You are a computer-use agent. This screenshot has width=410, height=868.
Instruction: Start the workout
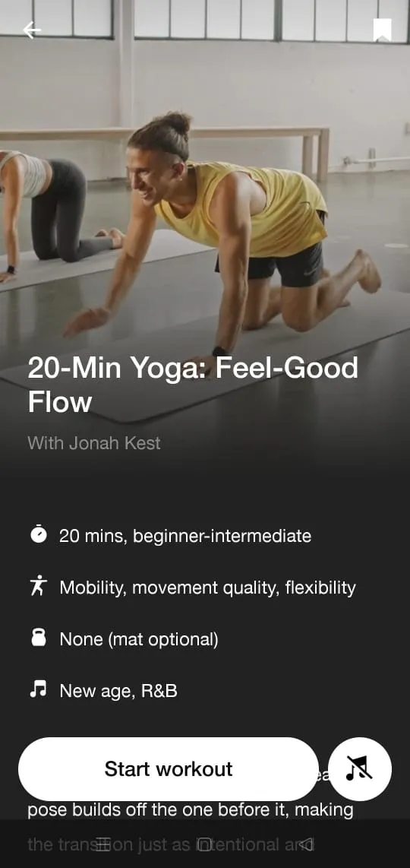tap(169, 769)
